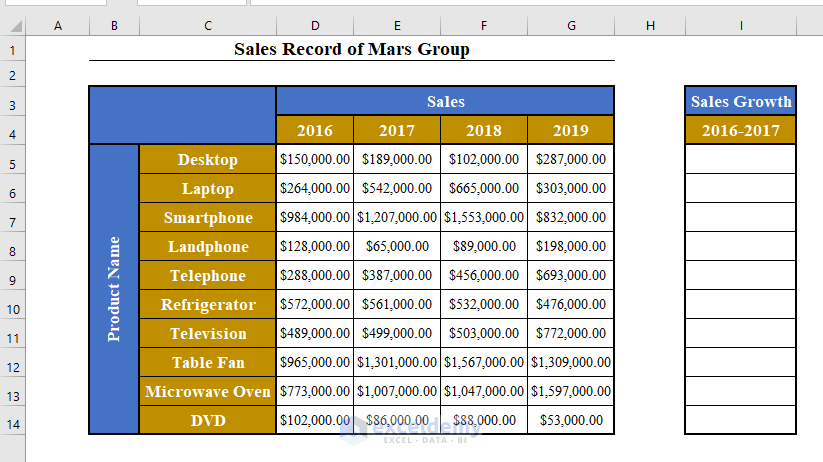Select the Sales Record of Mars Group title

tap(351, 48)
